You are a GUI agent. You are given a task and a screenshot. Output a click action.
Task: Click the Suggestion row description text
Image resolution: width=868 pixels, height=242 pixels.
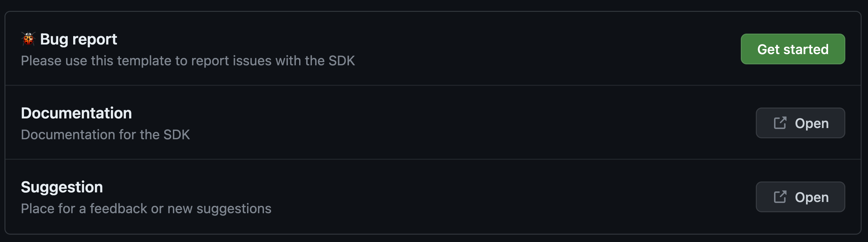pos(146,208)
